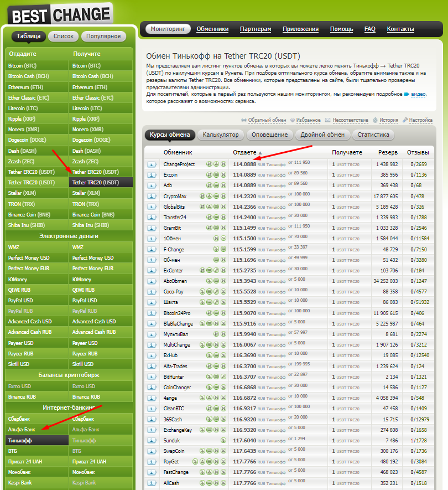Open the Двойной обмен tab
This screenshot has width=448, height=490.
click(x=322, y=135)
